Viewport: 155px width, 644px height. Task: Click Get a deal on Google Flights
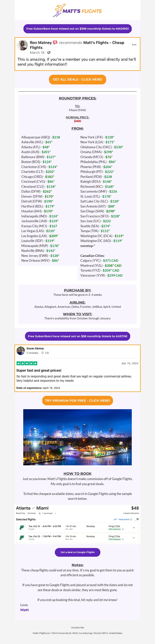pyautogui.click(x=77, y=552)
